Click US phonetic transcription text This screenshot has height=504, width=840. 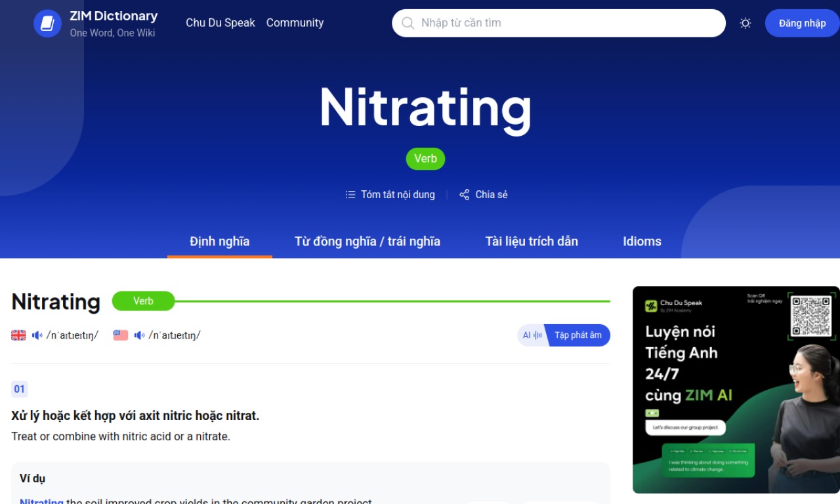point(175,335)
